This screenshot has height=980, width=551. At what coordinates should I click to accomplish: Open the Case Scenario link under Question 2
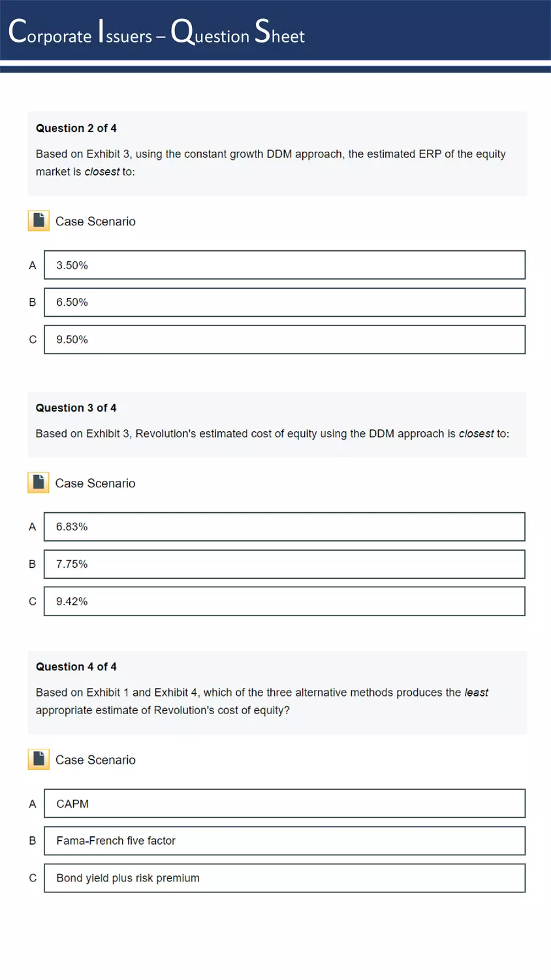95,221
